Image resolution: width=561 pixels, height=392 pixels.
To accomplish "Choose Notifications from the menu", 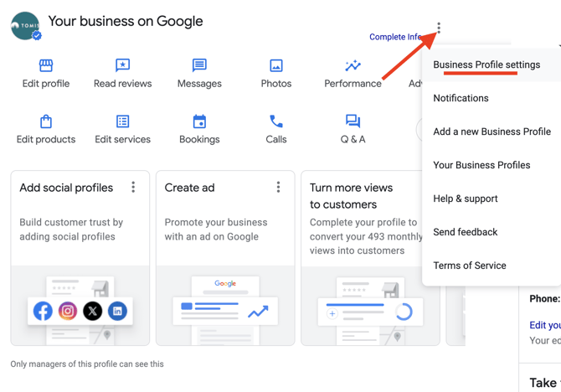I will tap(461, 98).
